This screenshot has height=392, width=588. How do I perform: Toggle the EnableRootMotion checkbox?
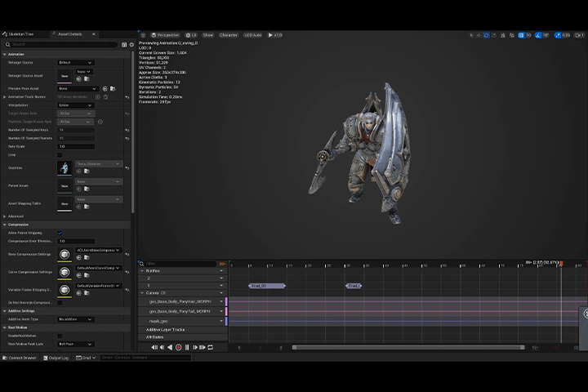pyautogui.click(x=60, y=336)
